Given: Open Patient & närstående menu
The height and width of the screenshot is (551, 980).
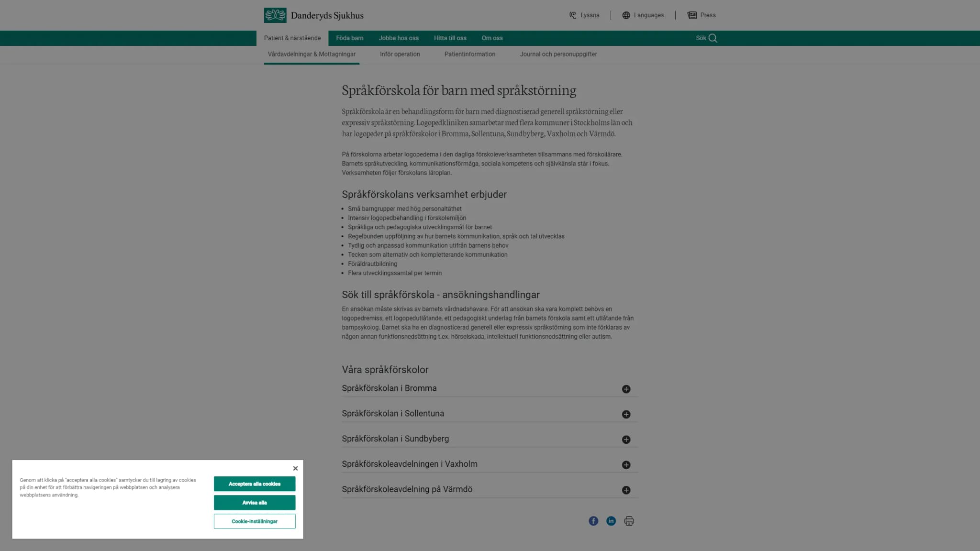Looking at the screenshot, I should (x=292, y=38).
